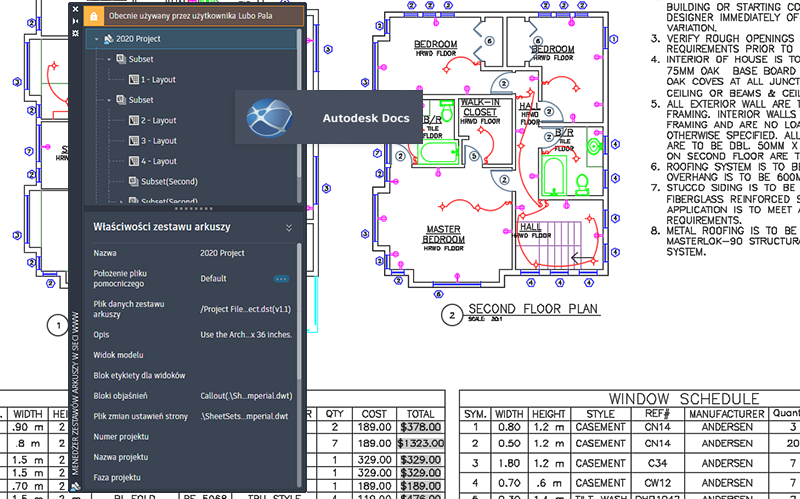The height and width of the screenshot is (499, 800).
Task: Collapse the 2020 Project tree node
Action: pyautogui.click(x=96, y=39)
